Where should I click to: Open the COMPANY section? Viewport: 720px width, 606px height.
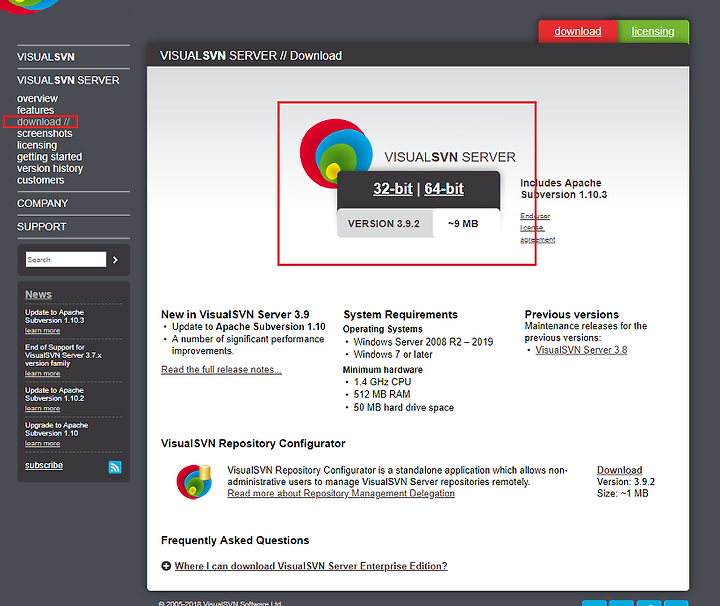(42, 203)
